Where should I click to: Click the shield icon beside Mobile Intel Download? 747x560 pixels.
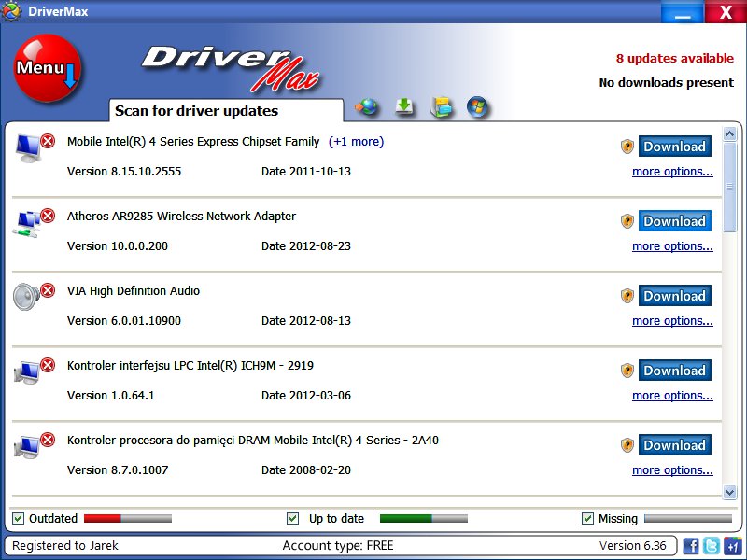[627, 147]
